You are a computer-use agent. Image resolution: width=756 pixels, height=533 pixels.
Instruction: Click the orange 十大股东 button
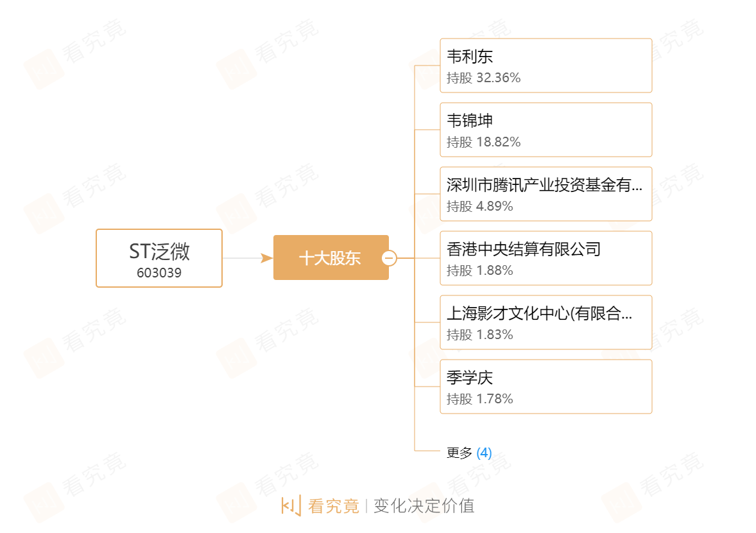(330, 258)
